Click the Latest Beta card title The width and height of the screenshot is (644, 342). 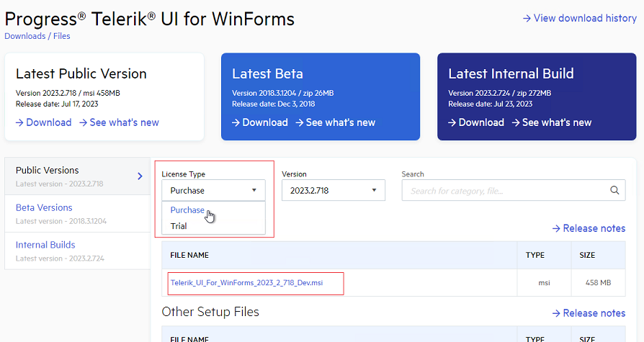click(268, 74)
